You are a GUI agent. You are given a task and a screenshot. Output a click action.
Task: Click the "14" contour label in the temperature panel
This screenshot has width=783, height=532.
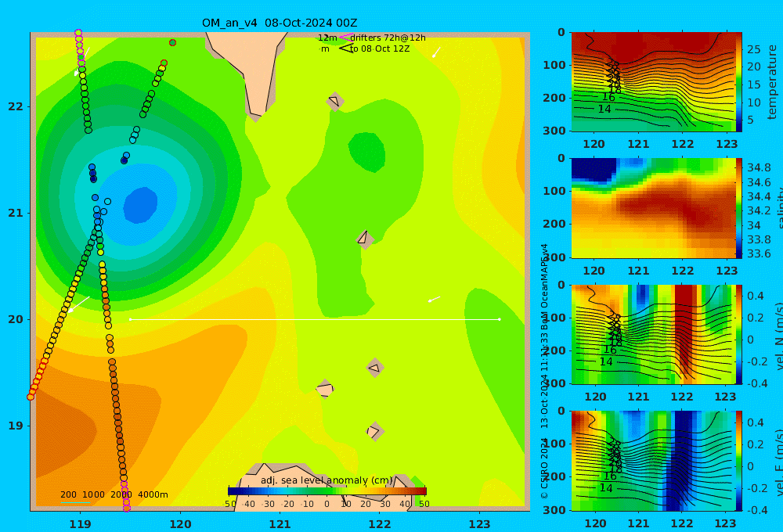coord(604,109)
